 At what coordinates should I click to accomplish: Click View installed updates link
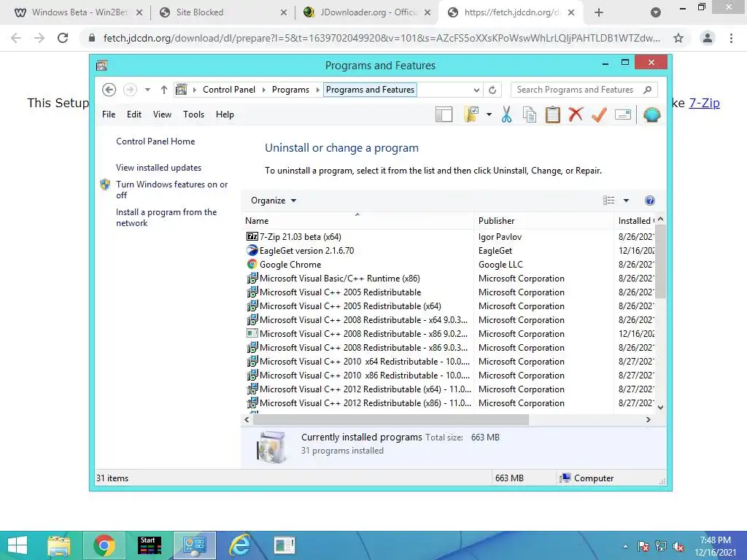coord(158,168)
